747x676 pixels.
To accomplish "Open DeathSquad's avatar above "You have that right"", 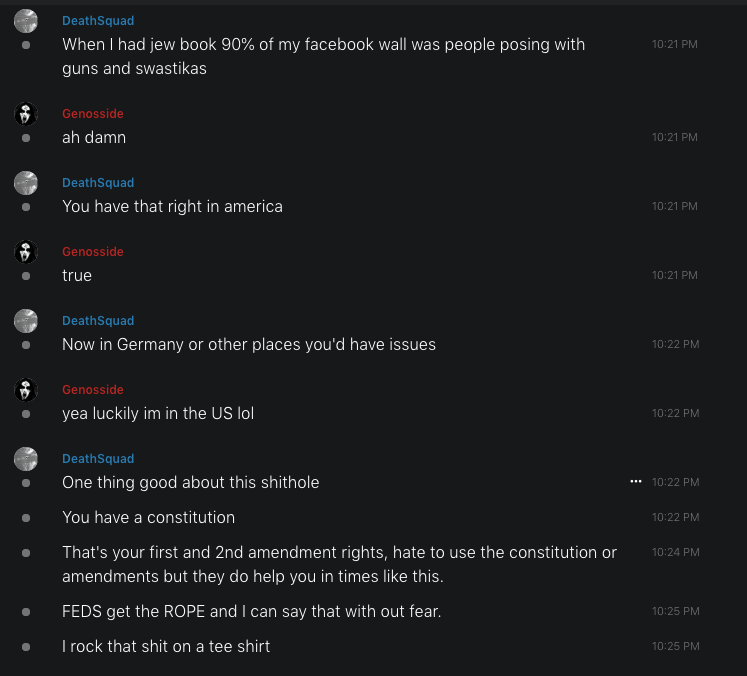I will (x=26, y=183).
